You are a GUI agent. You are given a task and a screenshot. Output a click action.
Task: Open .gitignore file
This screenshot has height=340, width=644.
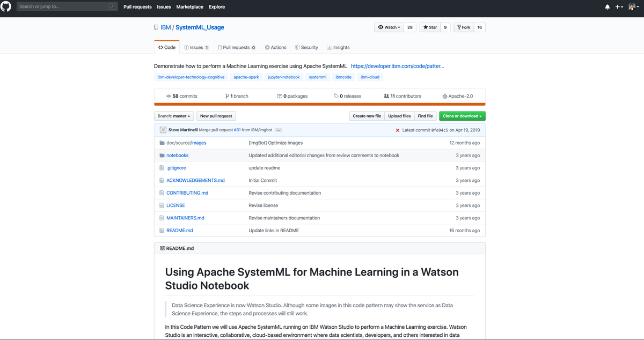pos(176,168)
